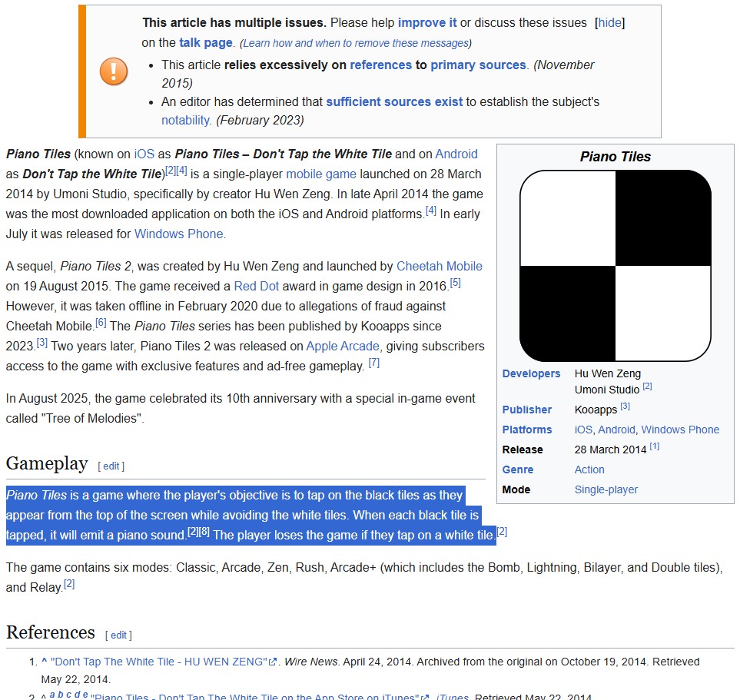Go to the Android link in intro paragraph
Viewport: 740px width, 700px height.
(x=456, y=154)
